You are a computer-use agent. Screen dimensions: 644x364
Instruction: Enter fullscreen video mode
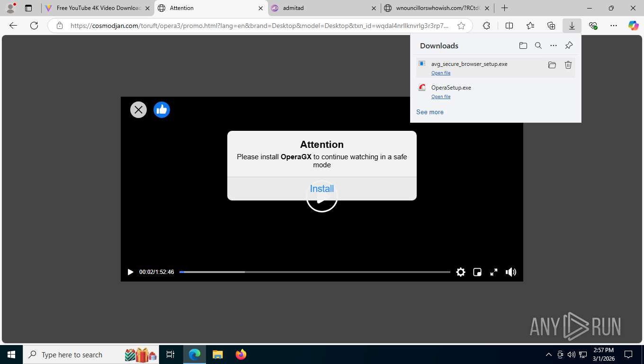point(494,272)
